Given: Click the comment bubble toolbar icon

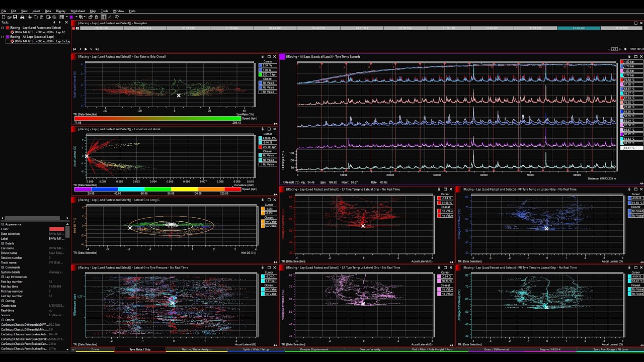Looking at the screenshot, I should [x=117, y=17].
